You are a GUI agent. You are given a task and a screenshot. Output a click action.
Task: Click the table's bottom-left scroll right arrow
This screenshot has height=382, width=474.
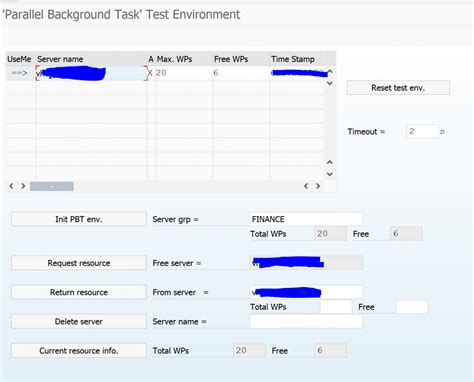point(23,186)
